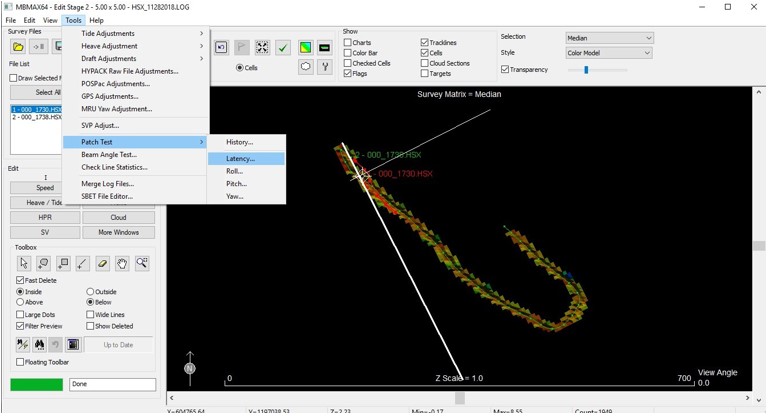Enable the Targets checkbox
Screen dimensions: 774x417
tap(425, 74)
